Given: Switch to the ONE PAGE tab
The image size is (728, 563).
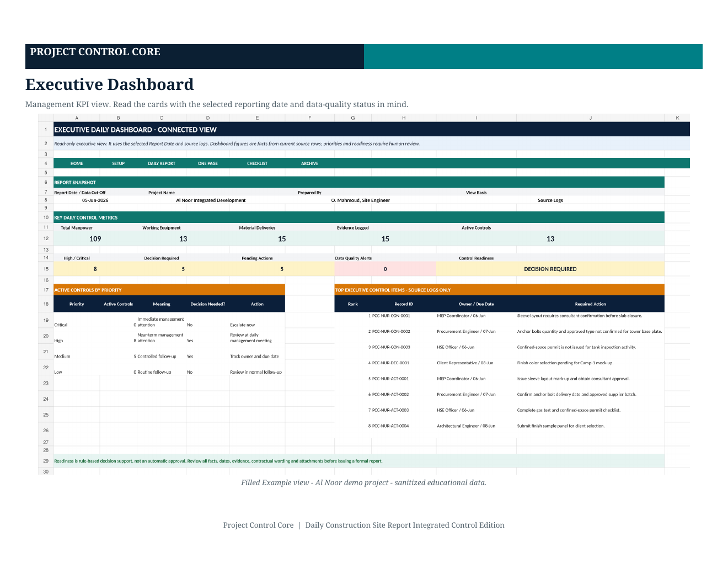Looking at the screenshot, I should [x=208, y=163].
